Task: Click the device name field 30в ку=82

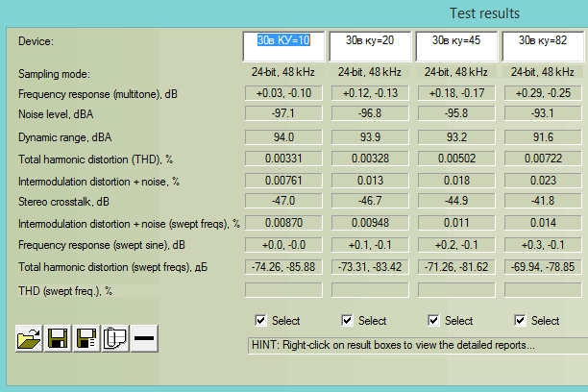Action: (x=543, y=46)
